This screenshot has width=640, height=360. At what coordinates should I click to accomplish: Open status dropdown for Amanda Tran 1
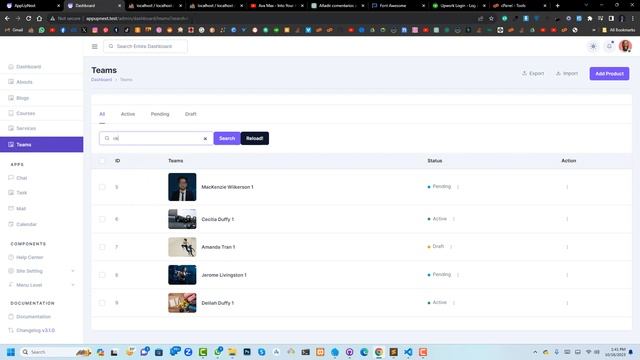click(x=451, y=247)
